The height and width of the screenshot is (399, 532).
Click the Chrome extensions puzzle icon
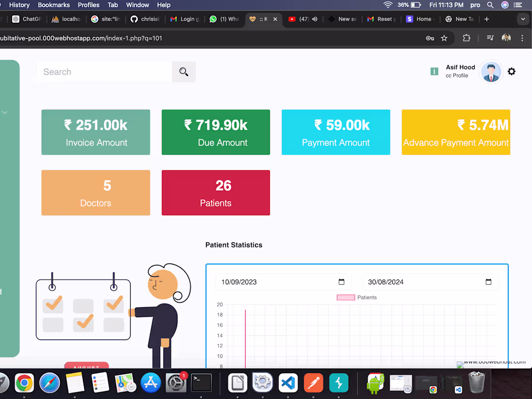466,37
